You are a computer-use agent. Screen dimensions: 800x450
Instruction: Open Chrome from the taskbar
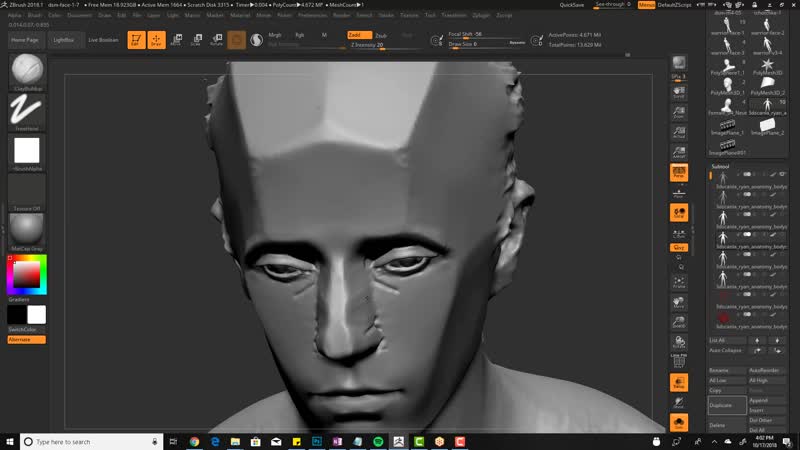[194, 442]
